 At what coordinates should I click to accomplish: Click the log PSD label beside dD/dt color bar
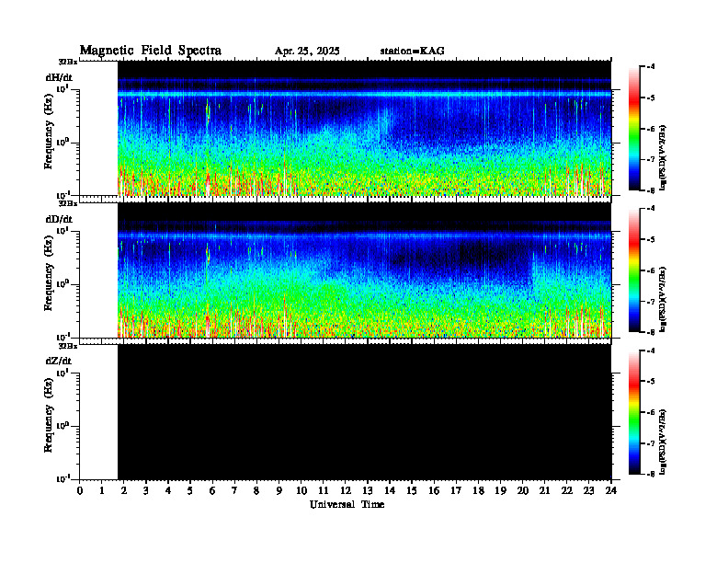click(664, 299)
